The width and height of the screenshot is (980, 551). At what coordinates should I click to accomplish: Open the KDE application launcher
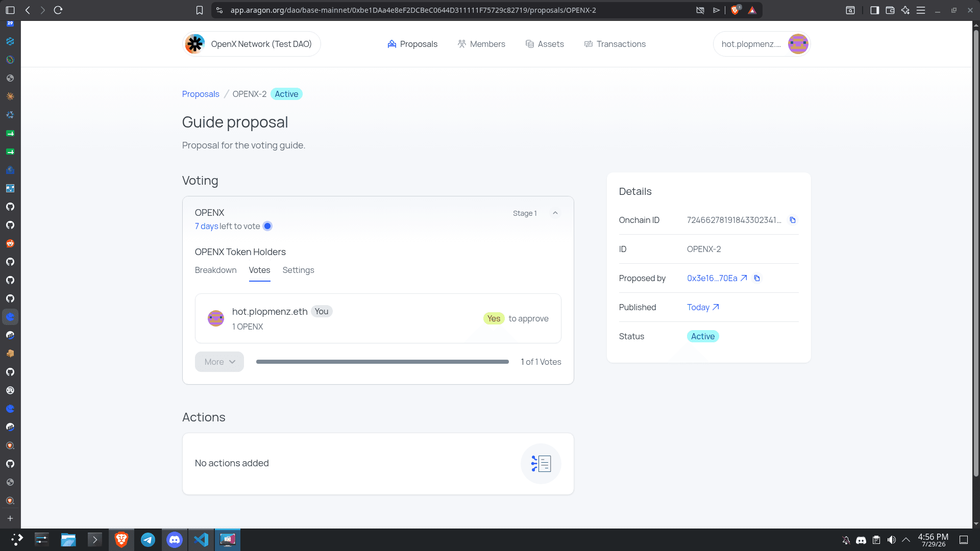point(17,540)
